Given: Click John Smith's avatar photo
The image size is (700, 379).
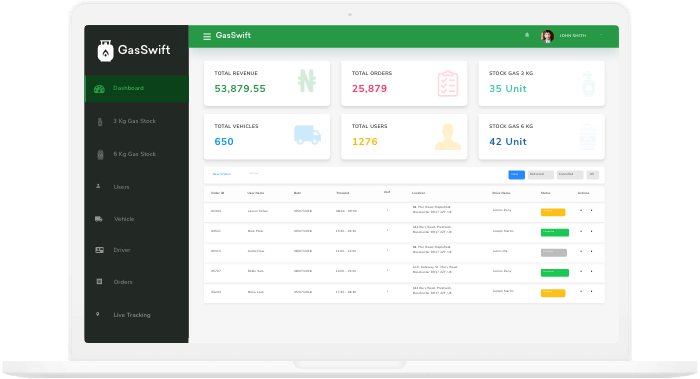Looking at the screenshot, I should click(x=547, y=36).
